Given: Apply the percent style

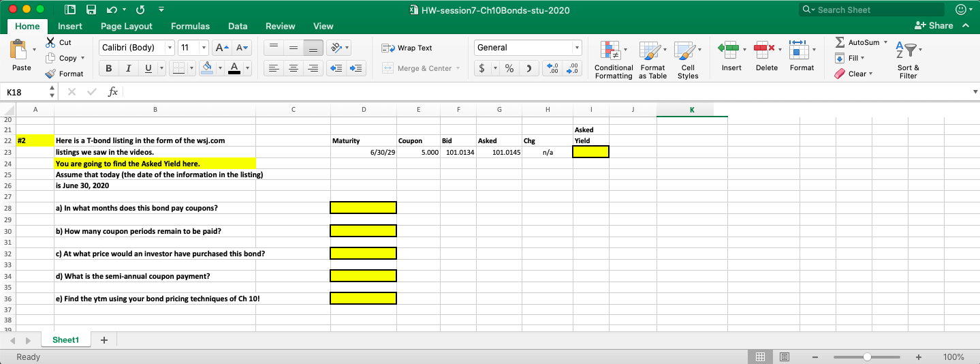Looking at the screenshot, I should tap(509, 68).
